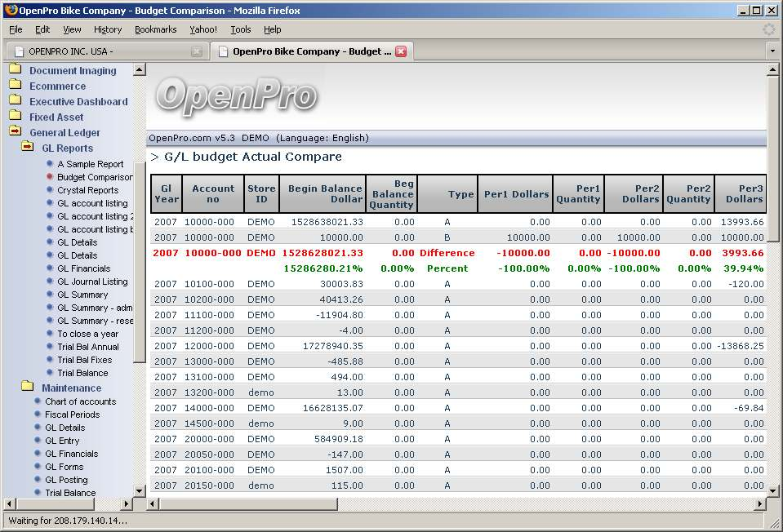Click the Document Imaging folder icon
783x532 pixels.
click(x=15, y=70)
